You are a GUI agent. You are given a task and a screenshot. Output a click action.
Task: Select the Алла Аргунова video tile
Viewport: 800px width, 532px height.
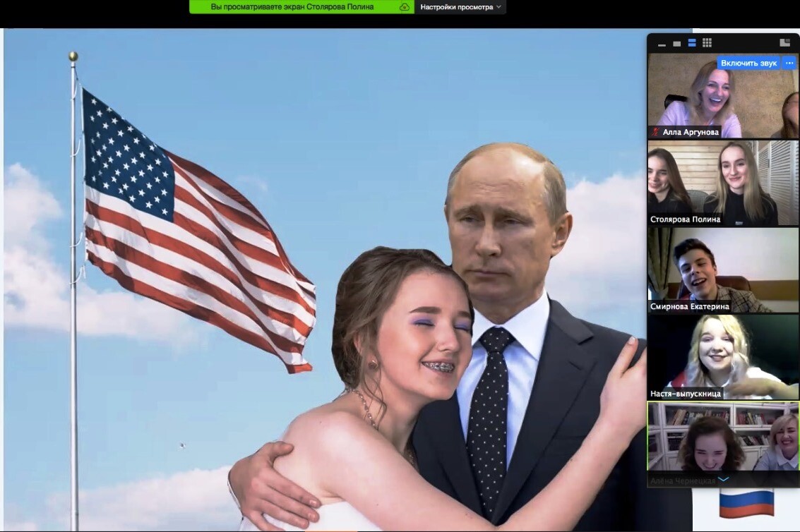[x=722, y=95]
